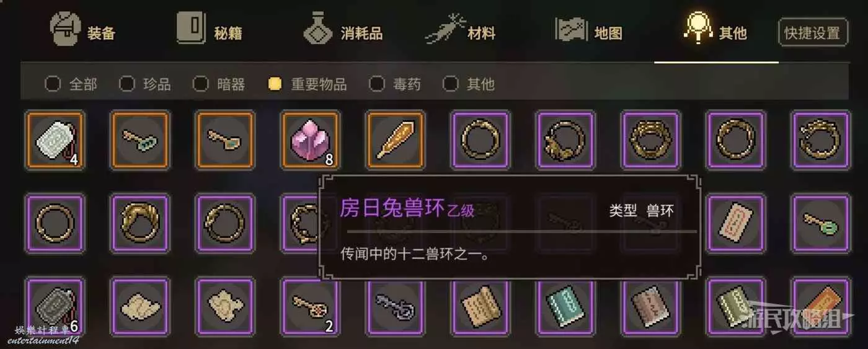Viewport: 868px width, 349px height.
Task: Open the 地图 tab
Action: 589,32
